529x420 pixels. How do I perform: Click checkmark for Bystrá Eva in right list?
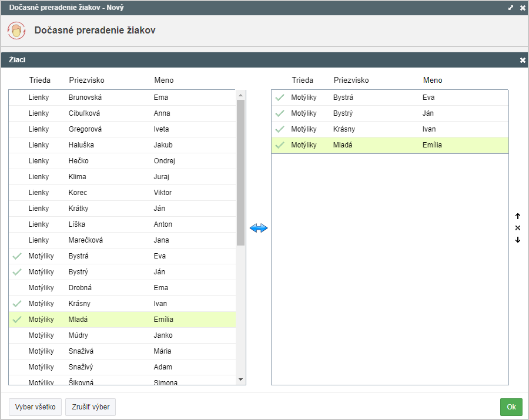point(280,98)
